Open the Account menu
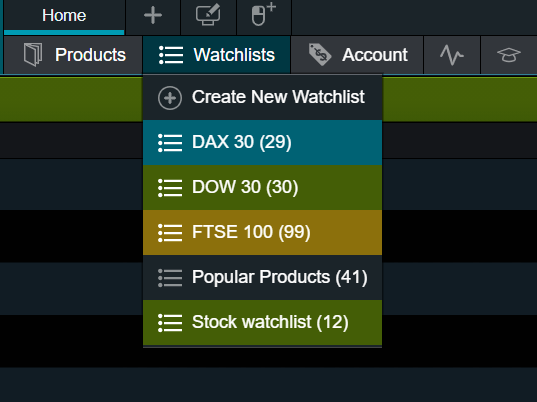Screen dimensions: 537x402 click(x=357, y=55)
